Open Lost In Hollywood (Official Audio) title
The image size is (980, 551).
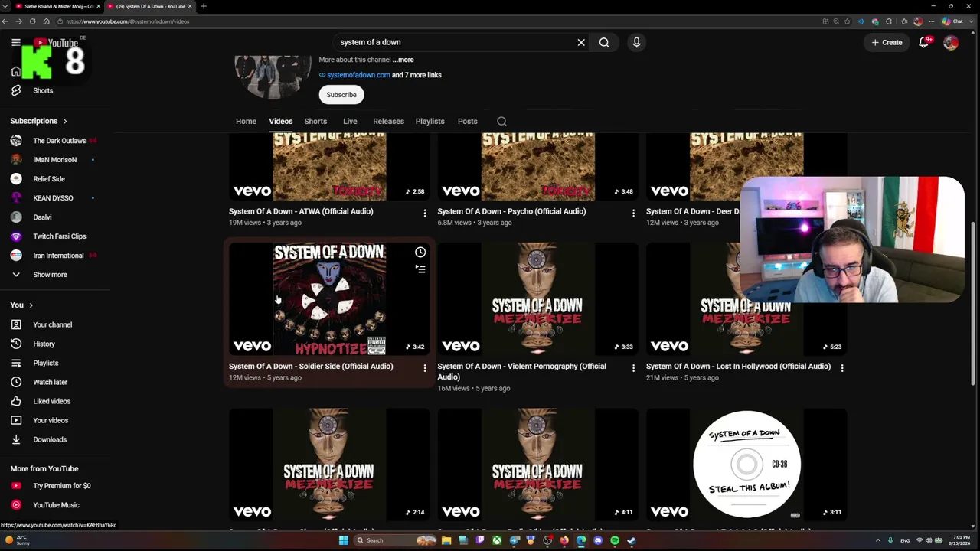tap(738, 367)
